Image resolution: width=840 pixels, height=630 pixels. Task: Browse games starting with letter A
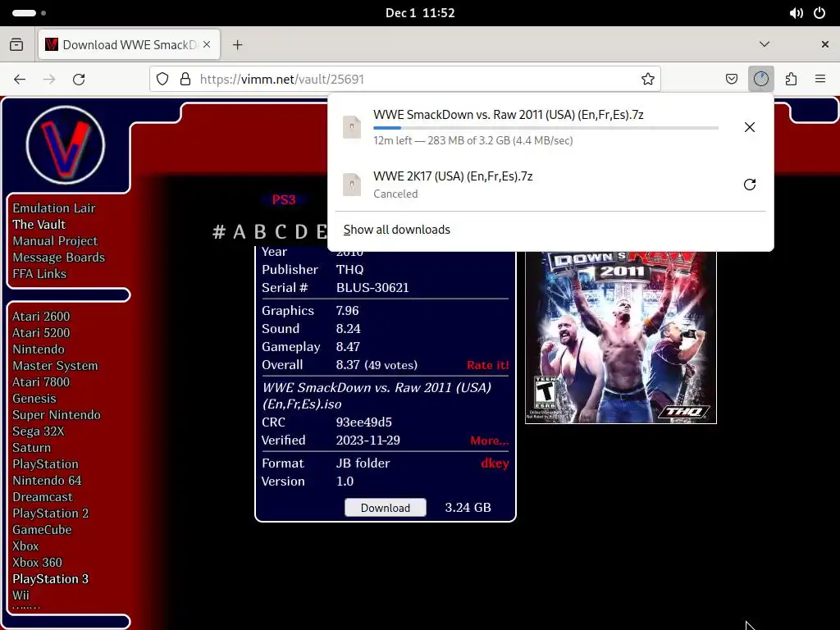click(x=240, y=232)
